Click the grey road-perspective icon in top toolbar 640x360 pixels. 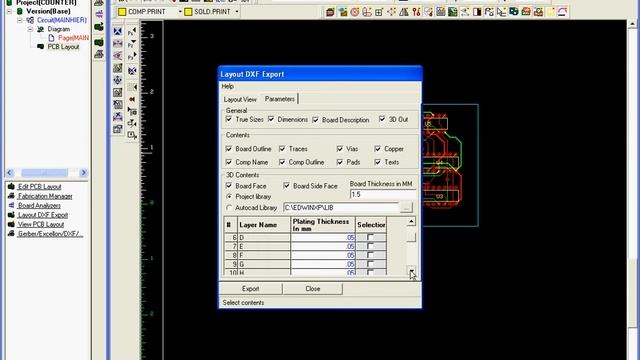pyautogui.click(x=404, y=12)
